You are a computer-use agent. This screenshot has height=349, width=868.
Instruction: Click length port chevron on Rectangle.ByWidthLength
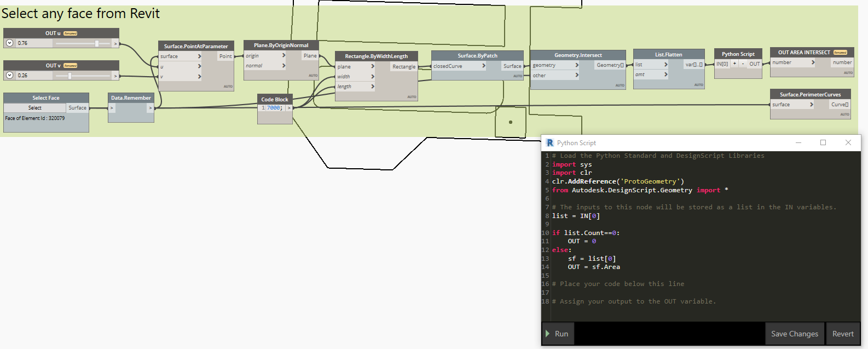pos(372,86)
